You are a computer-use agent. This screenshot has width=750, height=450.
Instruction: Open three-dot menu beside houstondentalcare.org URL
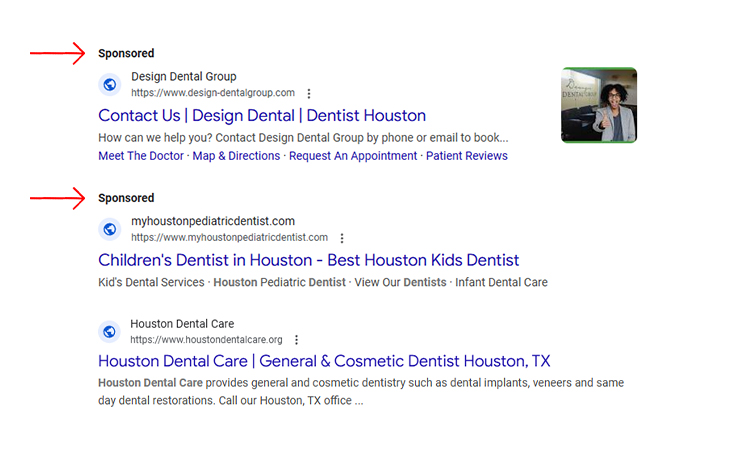(297, 340)
